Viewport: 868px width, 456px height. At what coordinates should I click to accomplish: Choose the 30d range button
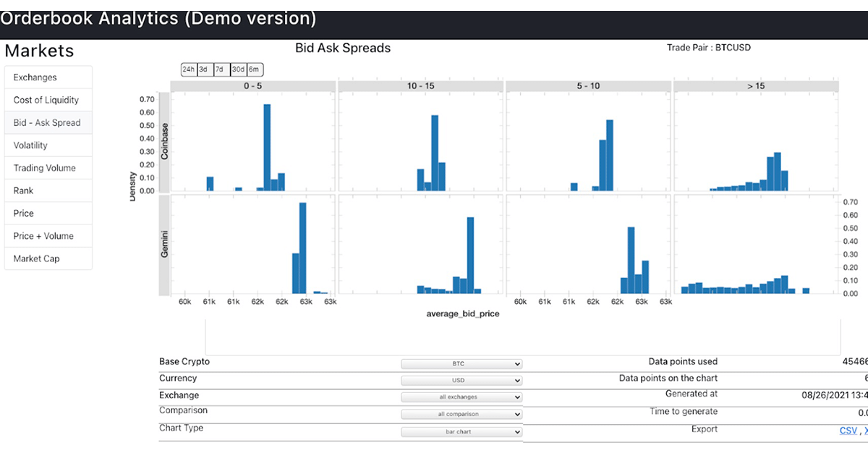pyautogui.click(x=238, y=69)
